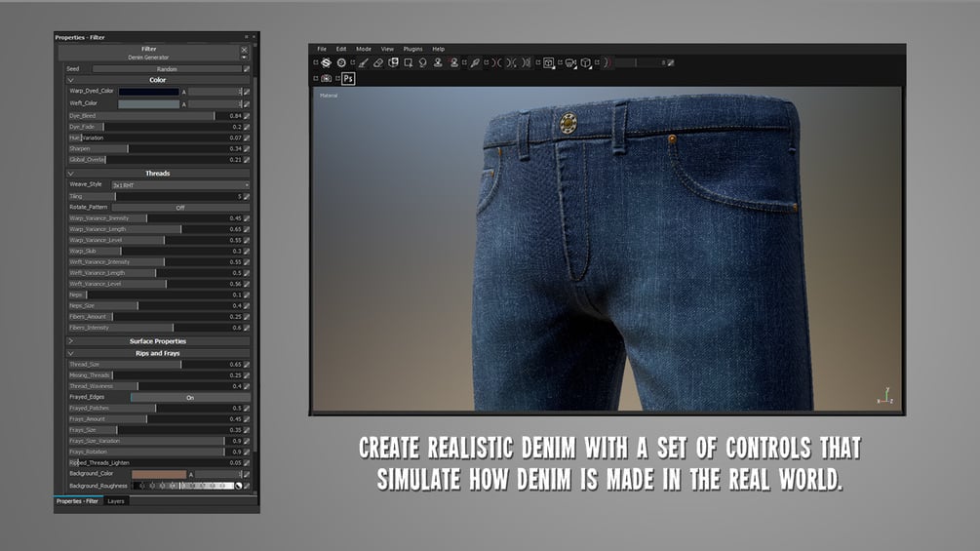Open the Weave_Style dropdown
The width and height of the screenshot is (980, 551).
pyautogui.click(x=180, y=185)
